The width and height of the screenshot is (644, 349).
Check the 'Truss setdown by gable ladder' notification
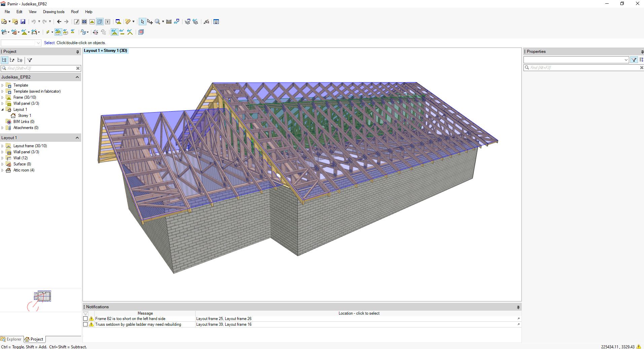click(x=85, y=324)
